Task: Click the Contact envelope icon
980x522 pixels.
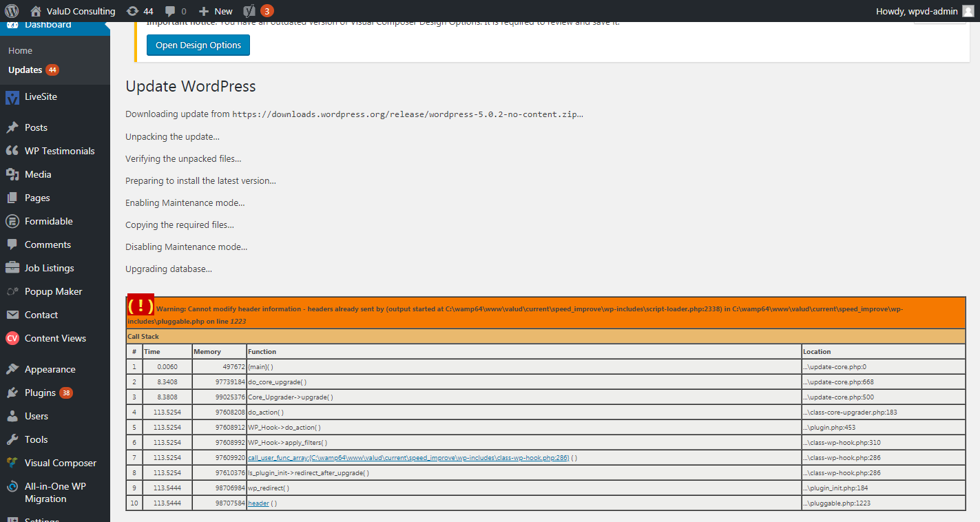Action: (x=12, y=315)
